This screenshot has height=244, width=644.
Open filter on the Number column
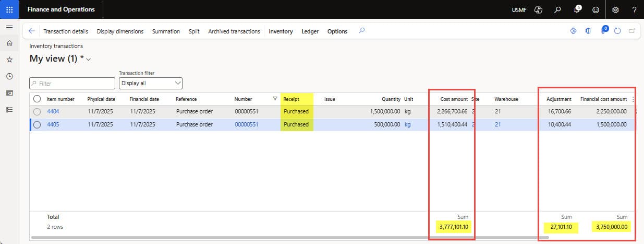click(275, 99)
